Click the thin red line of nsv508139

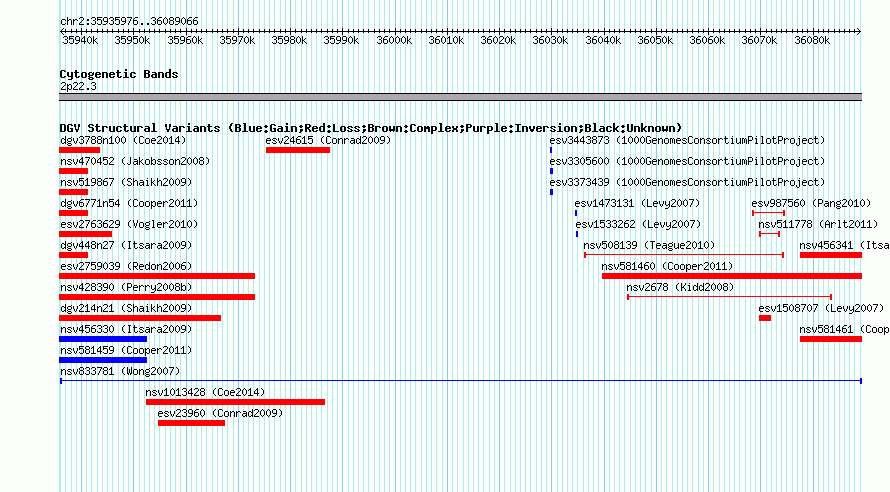pos(684,255)
